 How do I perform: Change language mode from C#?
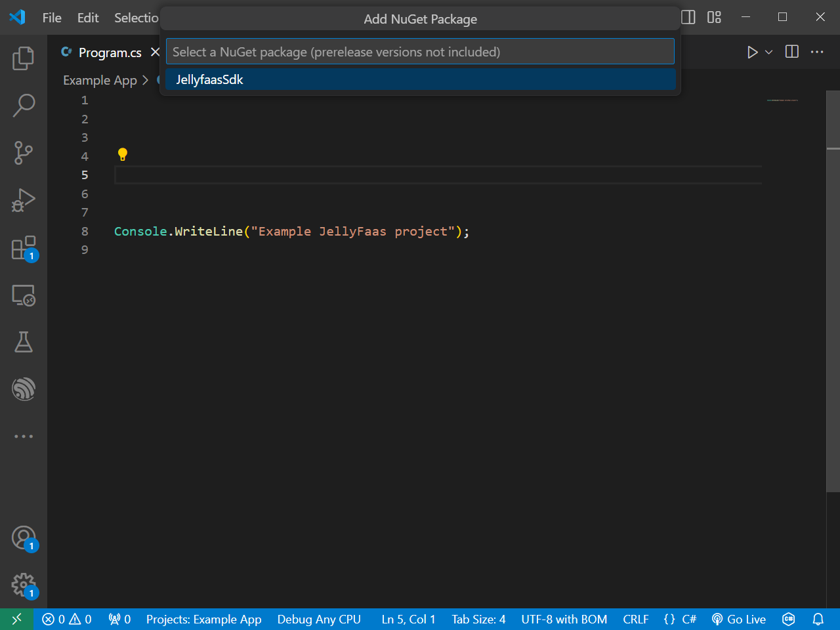pos(689,619)
